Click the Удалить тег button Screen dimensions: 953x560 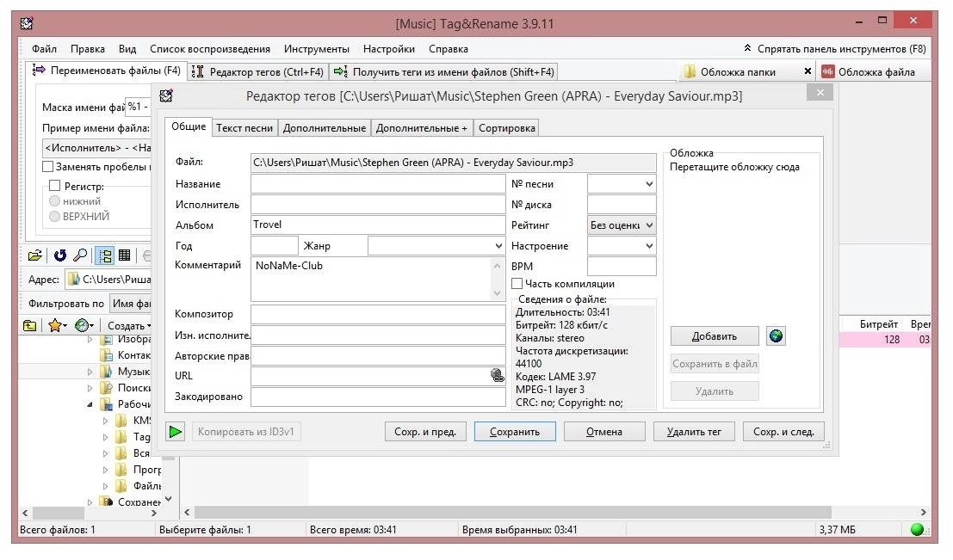[694, 432]
